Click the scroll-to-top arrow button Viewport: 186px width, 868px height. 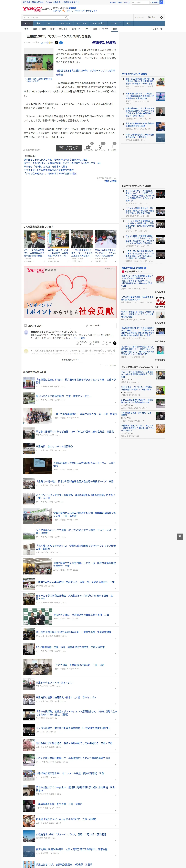pyautogui.click(x=180, y=536)
